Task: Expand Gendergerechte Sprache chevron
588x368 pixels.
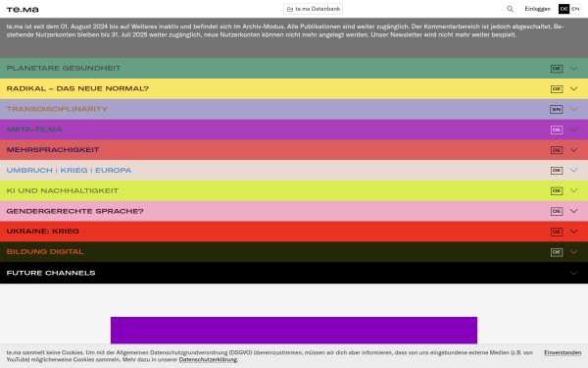Action: point(573,211)
